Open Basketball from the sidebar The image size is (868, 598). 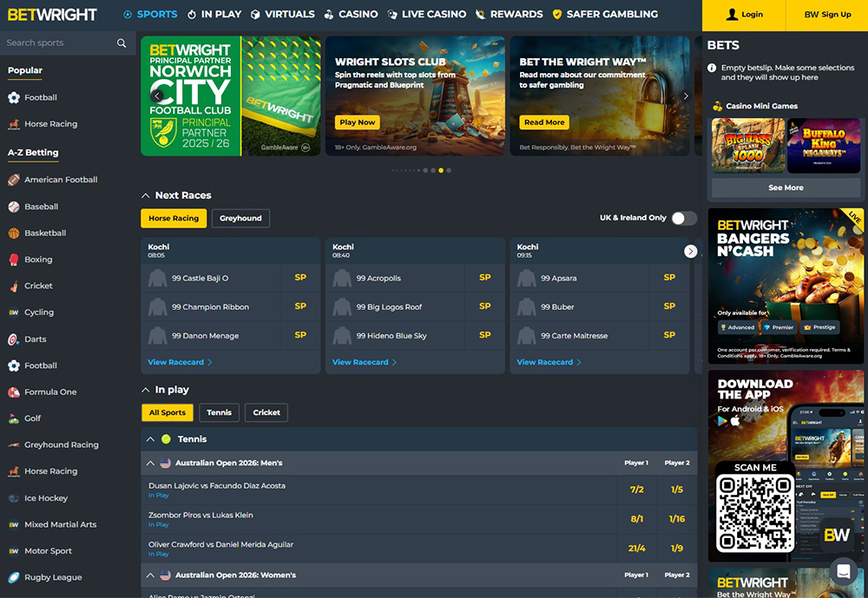45,233
